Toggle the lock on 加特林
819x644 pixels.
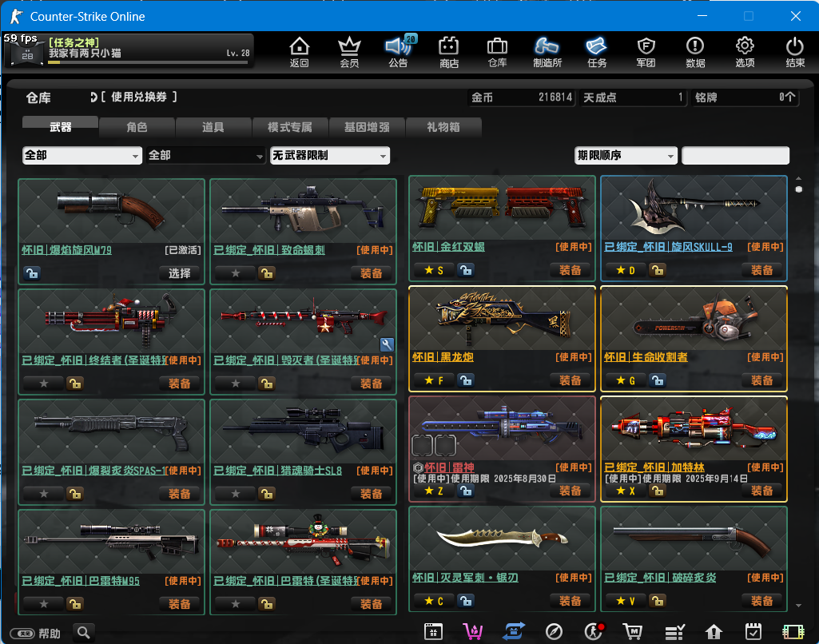point(657,491)
